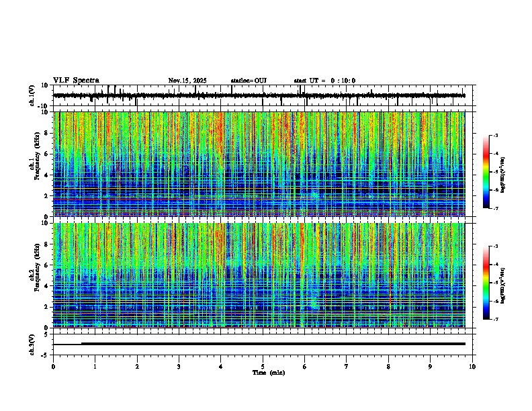Screen dimensions: 532x411
Task: Click the 'start UT = 0 : 10: 0' label
Action: (x=324, y=81)
